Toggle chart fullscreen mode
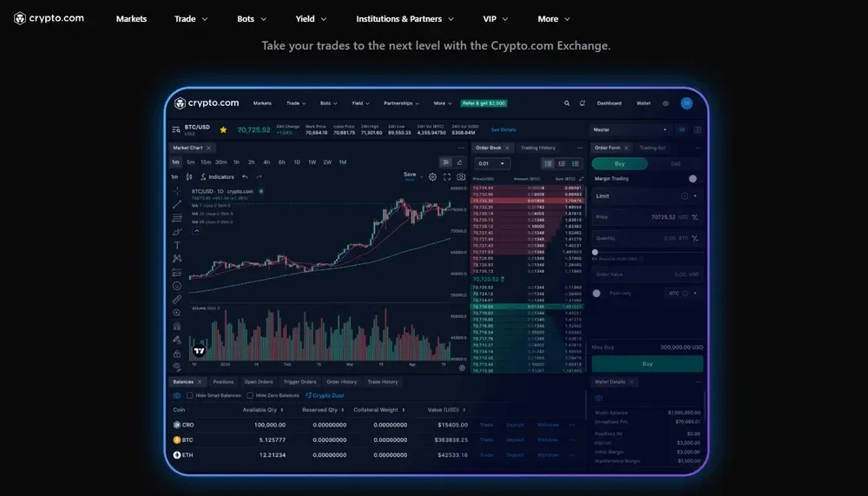 tap(447, 177)
